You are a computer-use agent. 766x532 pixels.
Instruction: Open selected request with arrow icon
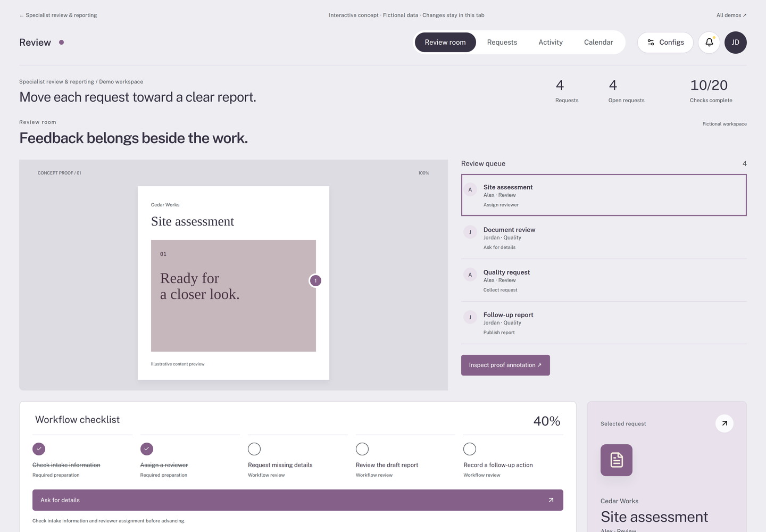(725, 423)
